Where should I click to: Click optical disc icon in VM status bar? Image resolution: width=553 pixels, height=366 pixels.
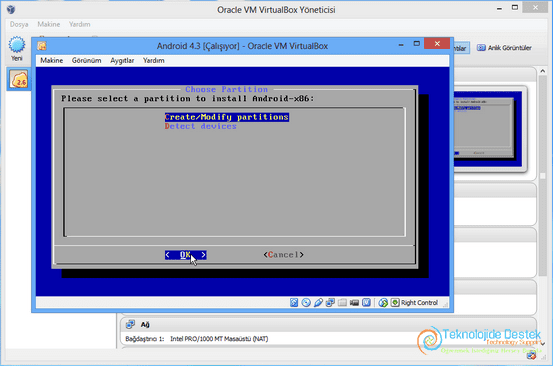(306, 303)
